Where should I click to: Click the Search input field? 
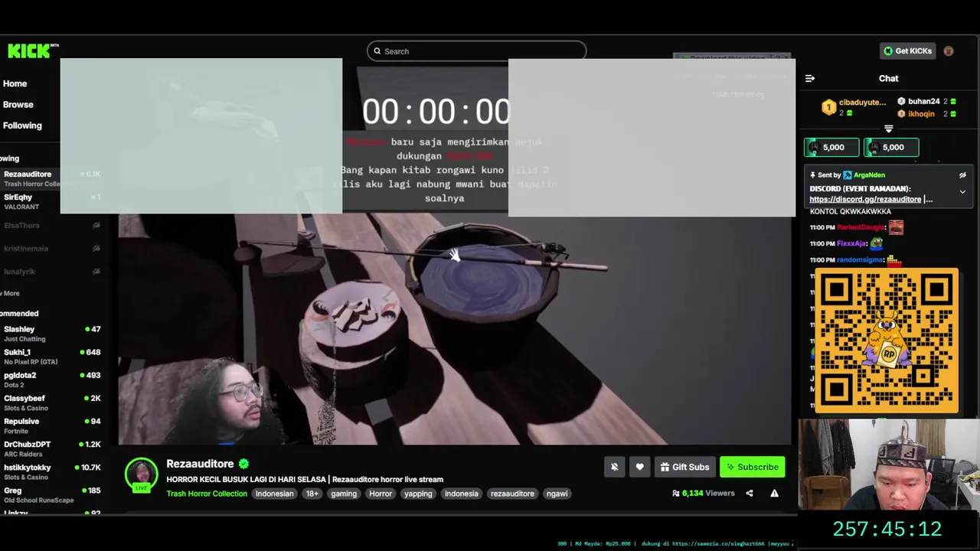click(x=476, y=51)
